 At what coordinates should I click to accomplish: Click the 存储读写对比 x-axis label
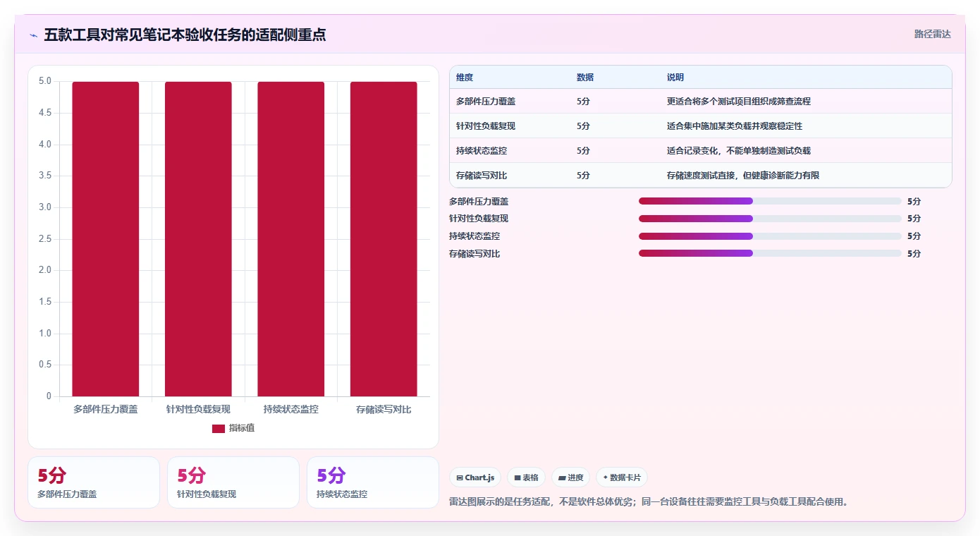coord(384,409)
